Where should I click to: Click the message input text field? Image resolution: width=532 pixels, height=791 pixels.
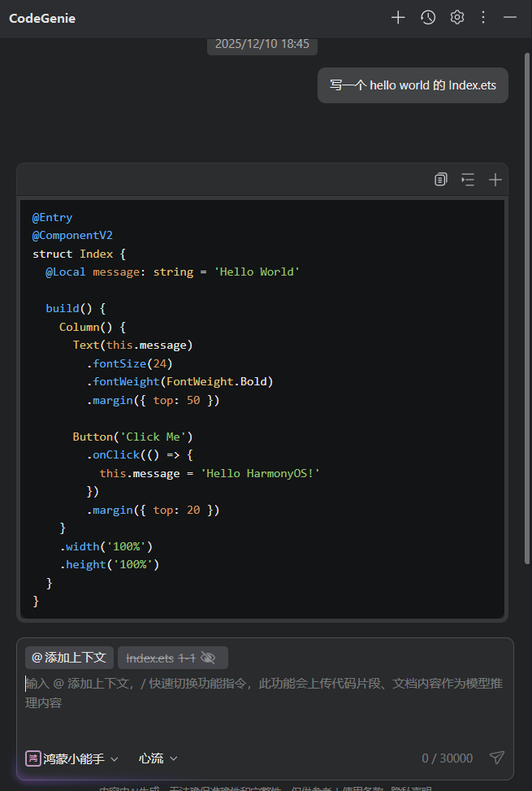click(264, 693)
